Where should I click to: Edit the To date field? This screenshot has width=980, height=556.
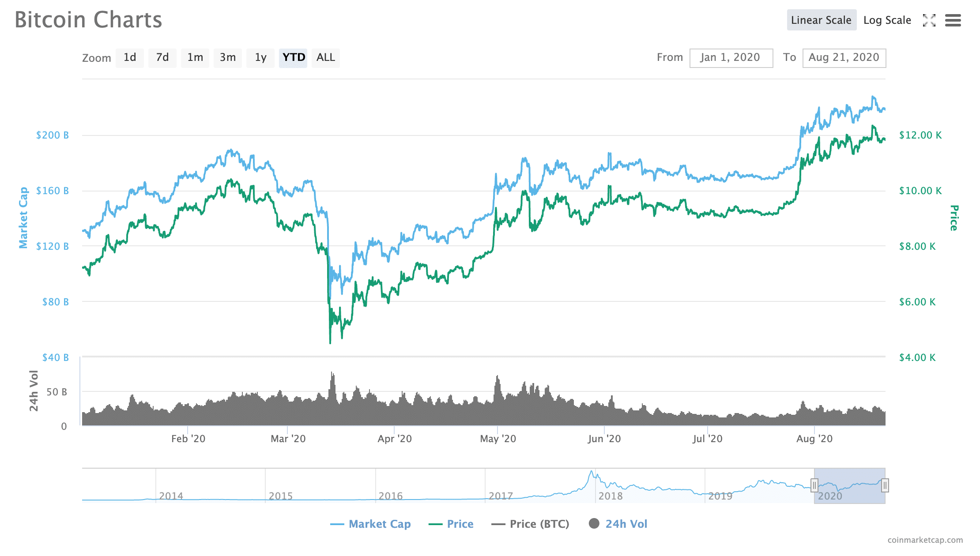[844, 58]
